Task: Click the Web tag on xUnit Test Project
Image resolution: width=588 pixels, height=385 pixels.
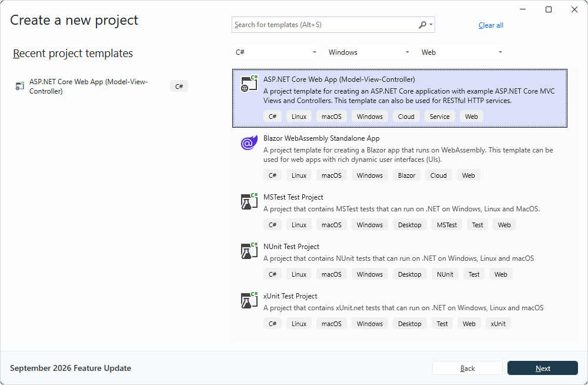Action: pyautogui.click(x=469, y=324)
